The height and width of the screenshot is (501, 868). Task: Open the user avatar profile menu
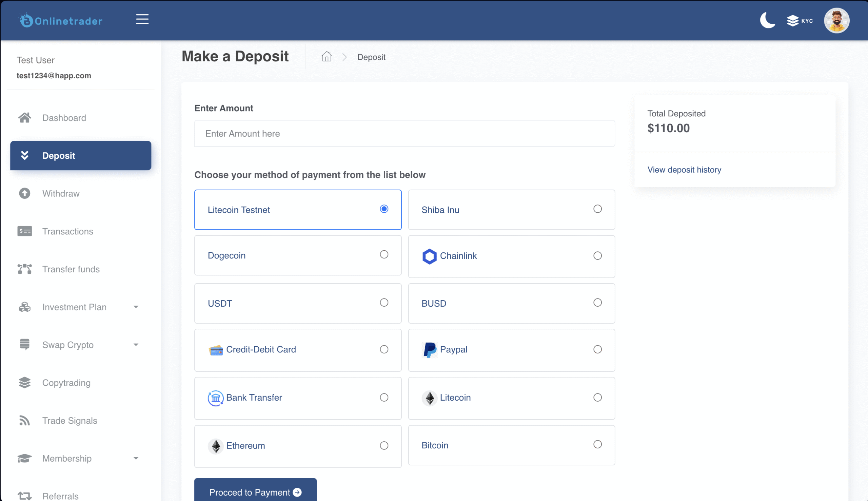[x=836, y=21]
